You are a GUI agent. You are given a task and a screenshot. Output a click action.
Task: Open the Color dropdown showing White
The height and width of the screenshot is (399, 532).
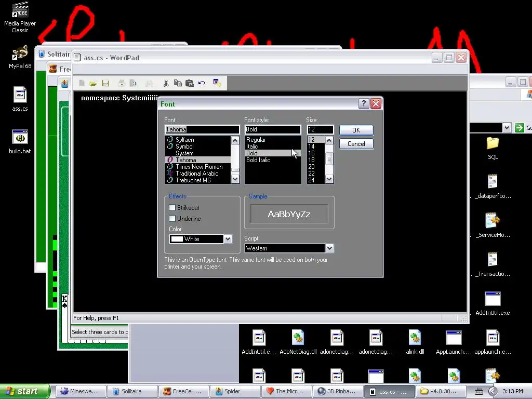coord(228,239)
